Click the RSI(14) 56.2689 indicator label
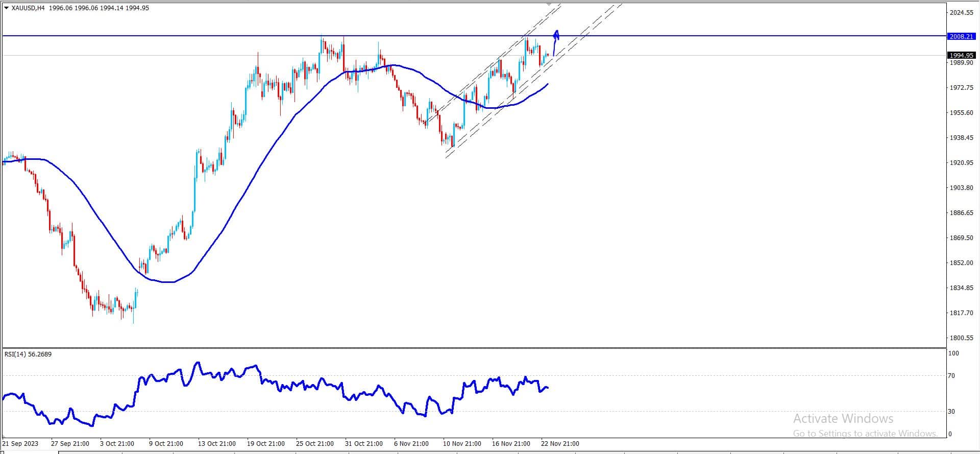The width and height of the screenshot is (980, 454). click(x=28, y=354)
